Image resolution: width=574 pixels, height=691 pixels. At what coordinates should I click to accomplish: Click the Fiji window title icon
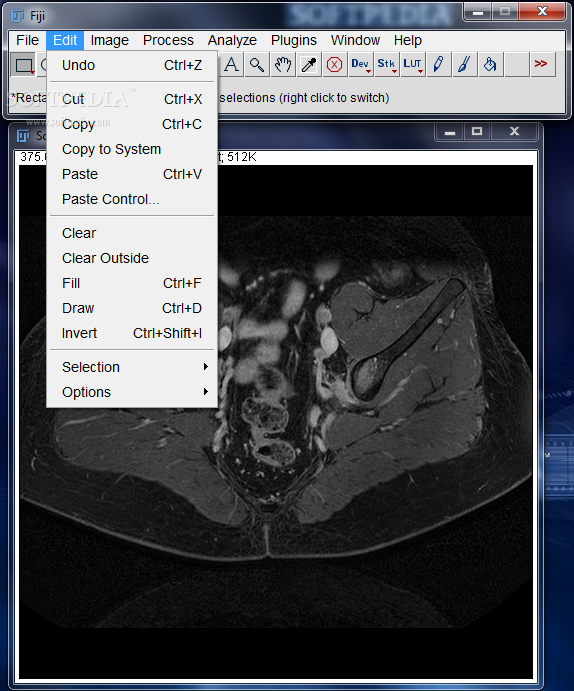click(x=17, y=16)
